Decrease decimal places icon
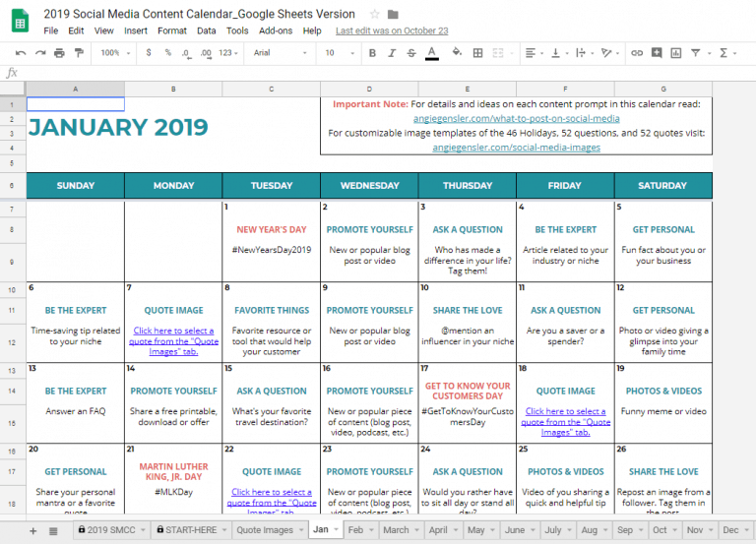 186,53
